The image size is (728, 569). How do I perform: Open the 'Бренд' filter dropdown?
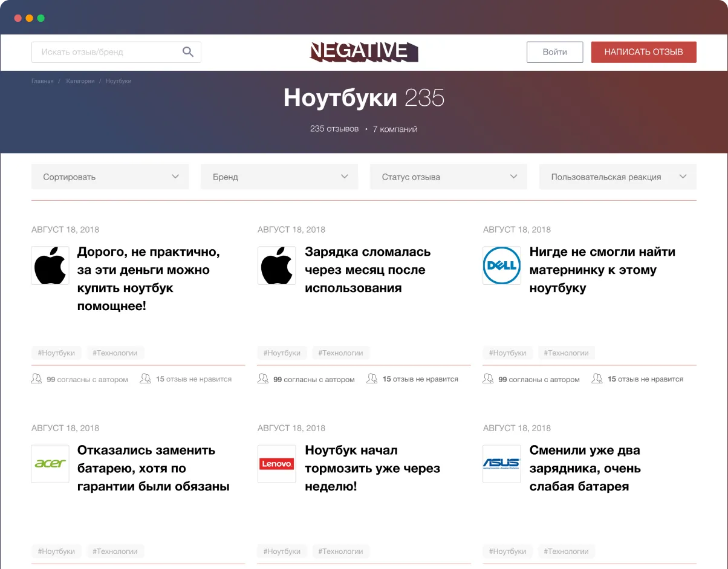[x=279, y=177]
